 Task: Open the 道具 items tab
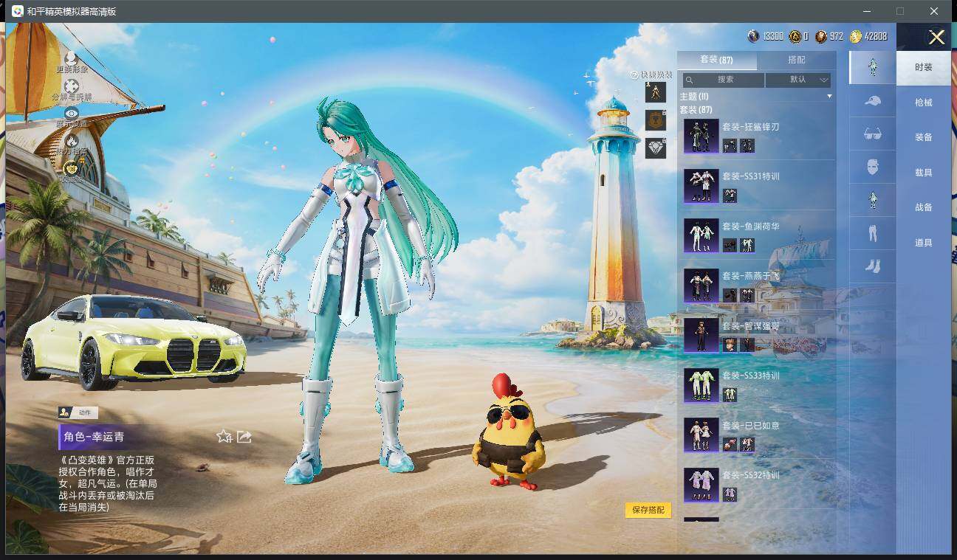(924, 243)
